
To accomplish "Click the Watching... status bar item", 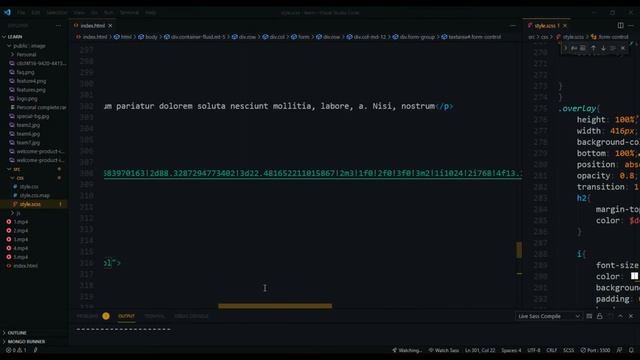I will click(x=407, y=350).
